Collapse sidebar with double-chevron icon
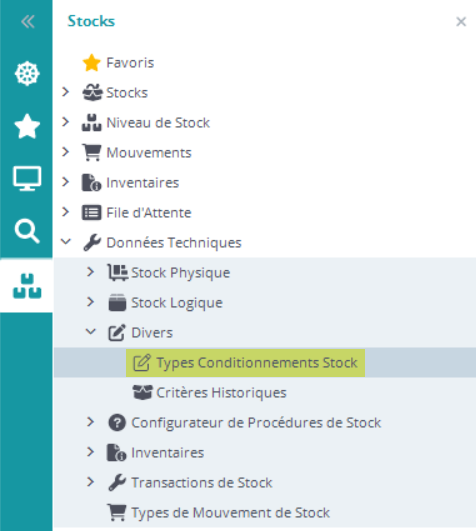Image resolution: width=476 pixels, height=531 pixels. point(27,22)
